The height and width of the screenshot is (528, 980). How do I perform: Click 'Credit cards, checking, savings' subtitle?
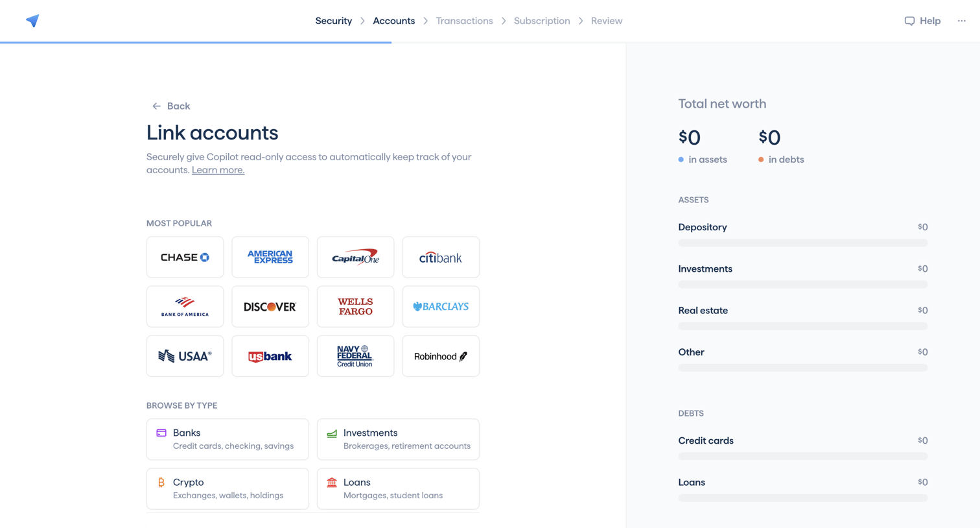233,446
